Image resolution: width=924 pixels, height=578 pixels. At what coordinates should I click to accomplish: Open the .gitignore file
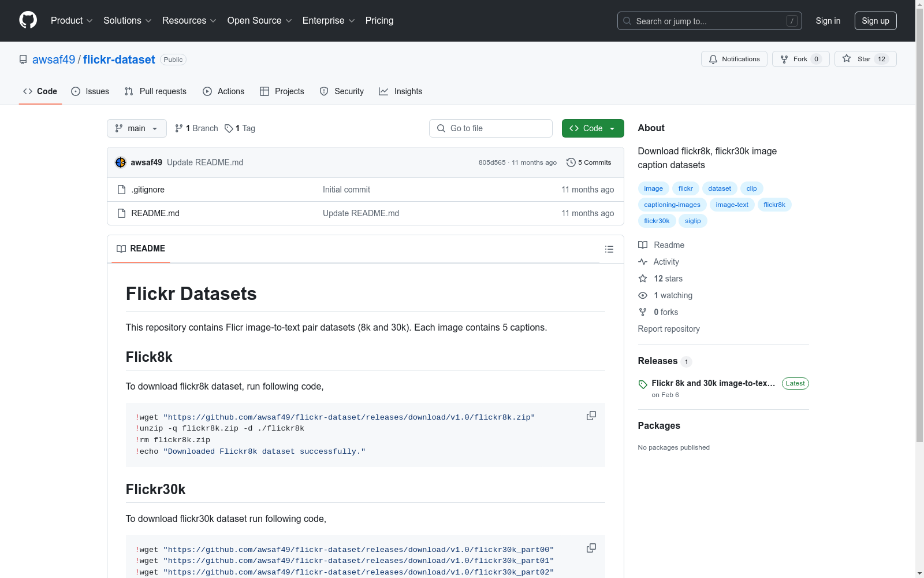click(x=148, y=190)
